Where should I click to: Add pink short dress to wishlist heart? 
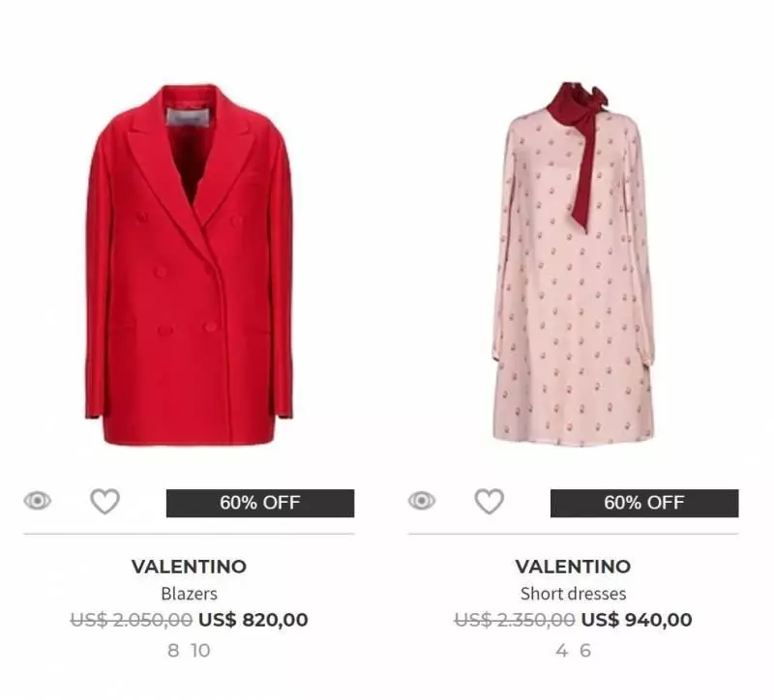pyautogui.click(x=490, y=501)
